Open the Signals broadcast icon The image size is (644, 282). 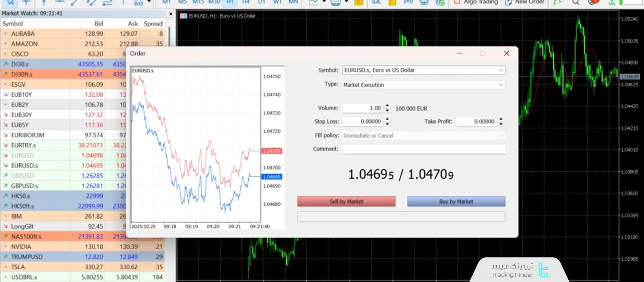(408, 2)
